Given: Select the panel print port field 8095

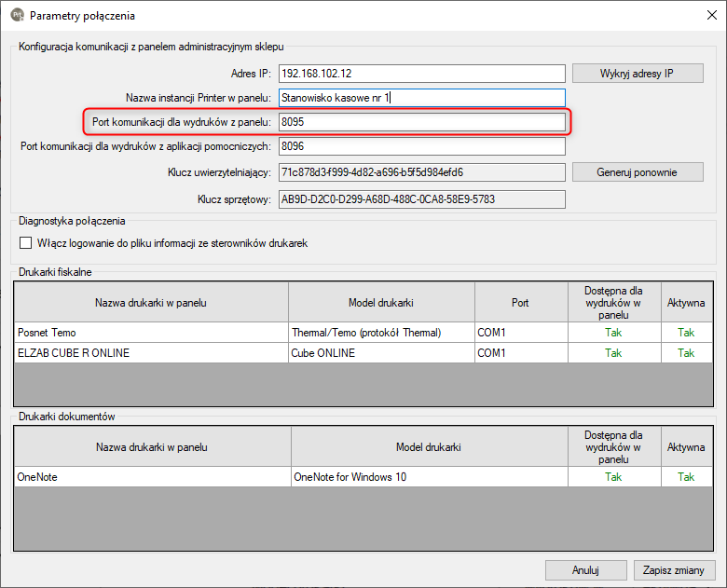Looking at the screenshot, I should point(421,122).
